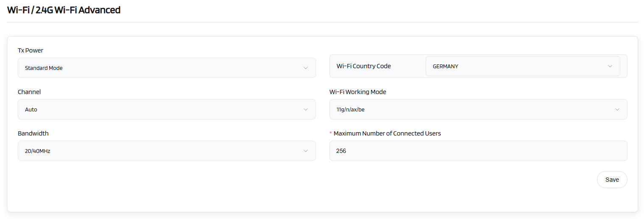
Task: Click the Wi-Fi Country Code label
Action: point(364,66)
